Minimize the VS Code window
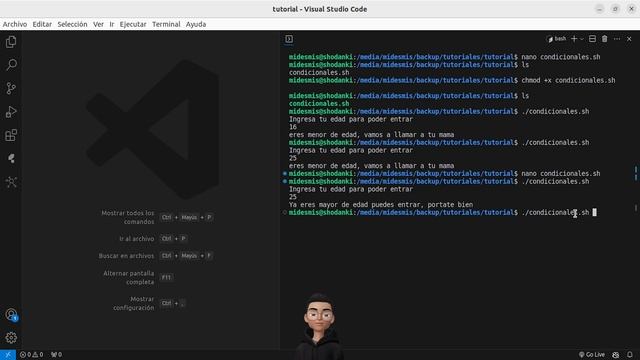Viewport: 640px width, 360px height. tap(599, 9)
